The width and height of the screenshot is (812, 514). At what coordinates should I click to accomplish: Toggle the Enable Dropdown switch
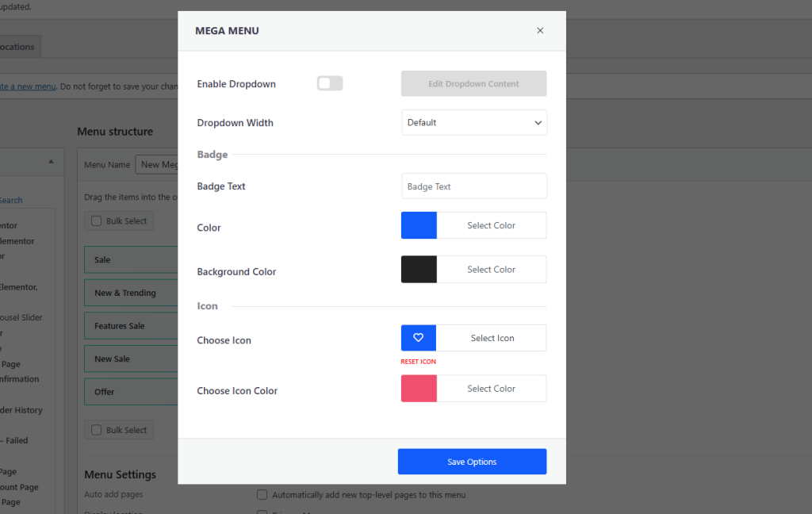330,83
